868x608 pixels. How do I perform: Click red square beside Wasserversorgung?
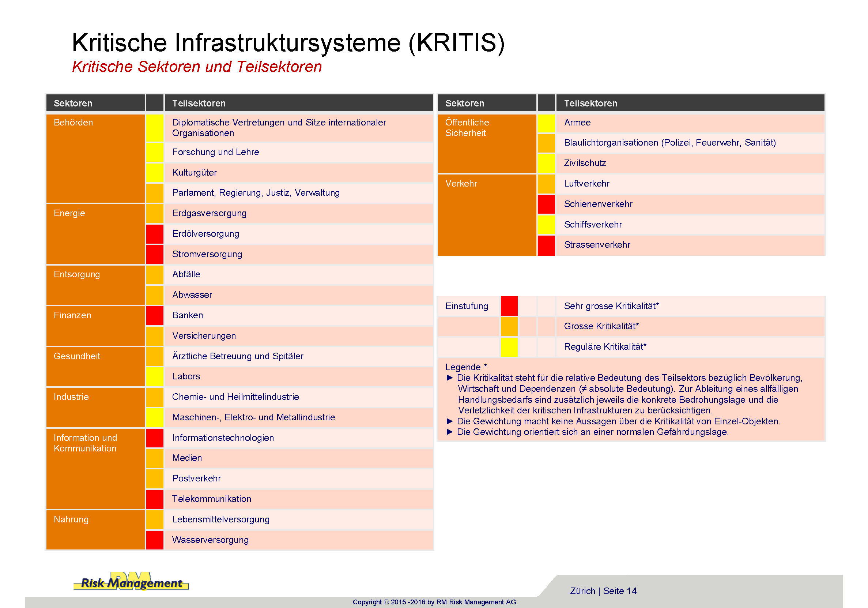pyautogui.click(x=155, y=540)
